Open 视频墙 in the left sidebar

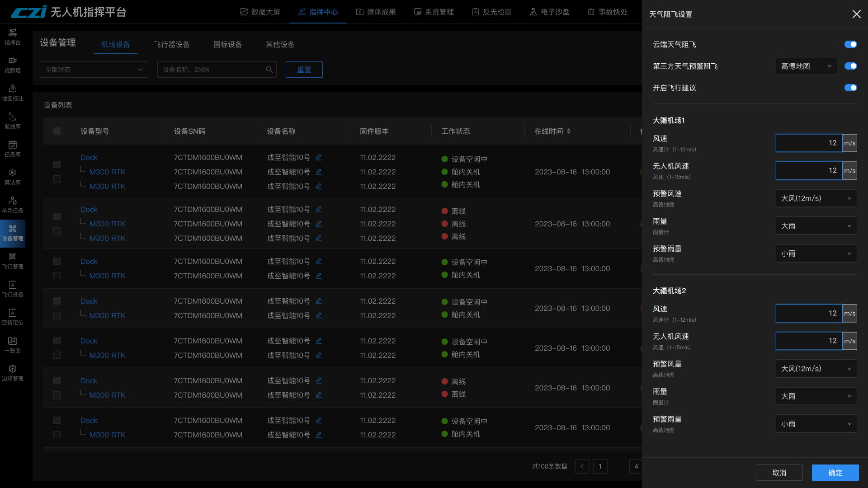coord(12,65)
